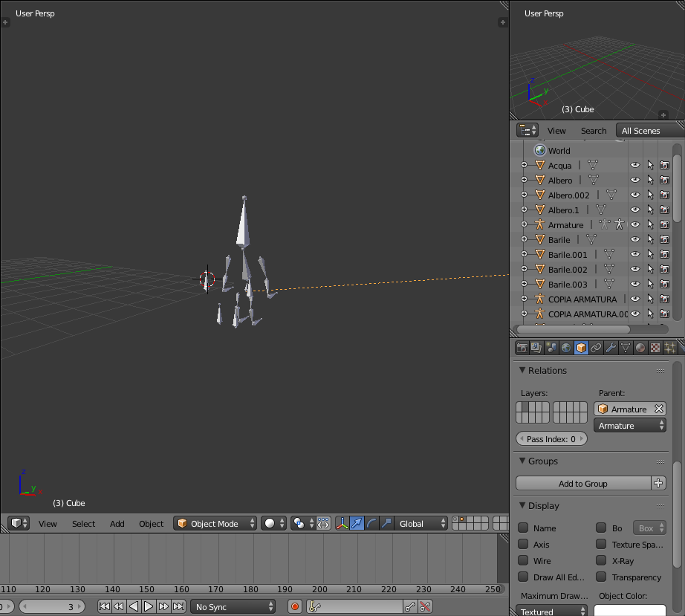Select the rotate manipulator arc

[x=371, y=523]
